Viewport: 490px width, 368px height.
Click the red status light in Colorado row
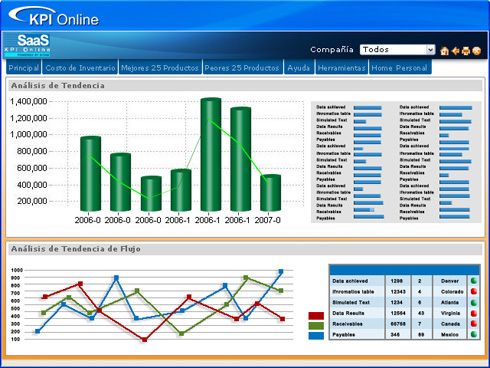click(x=474, y=291)
